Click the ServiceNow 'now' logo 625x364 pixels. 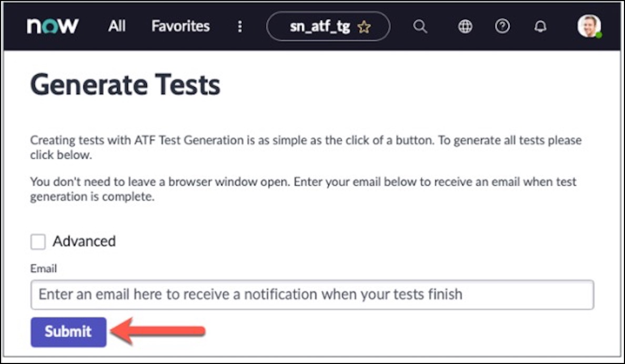(53, 26)
